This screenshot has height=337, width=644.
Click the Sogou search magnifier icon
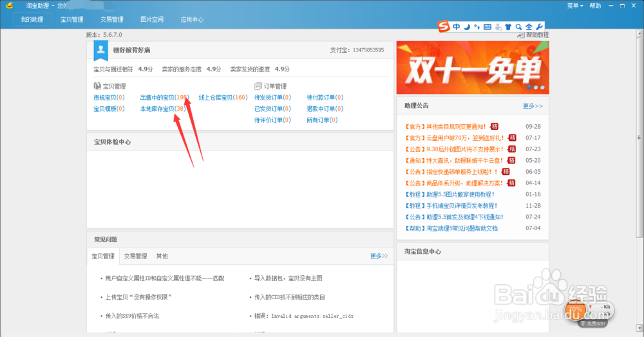pyautogui.click(x=518, y=27)
